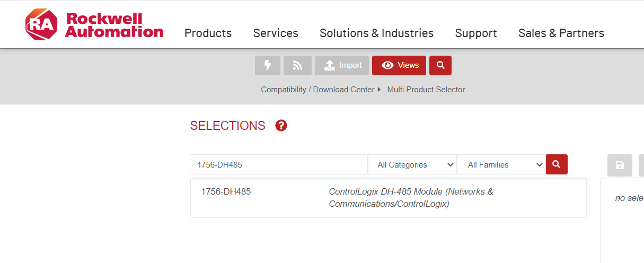Open the Products menu
The height and width of the screenshot is (263, 644).
tap(208, 33)
